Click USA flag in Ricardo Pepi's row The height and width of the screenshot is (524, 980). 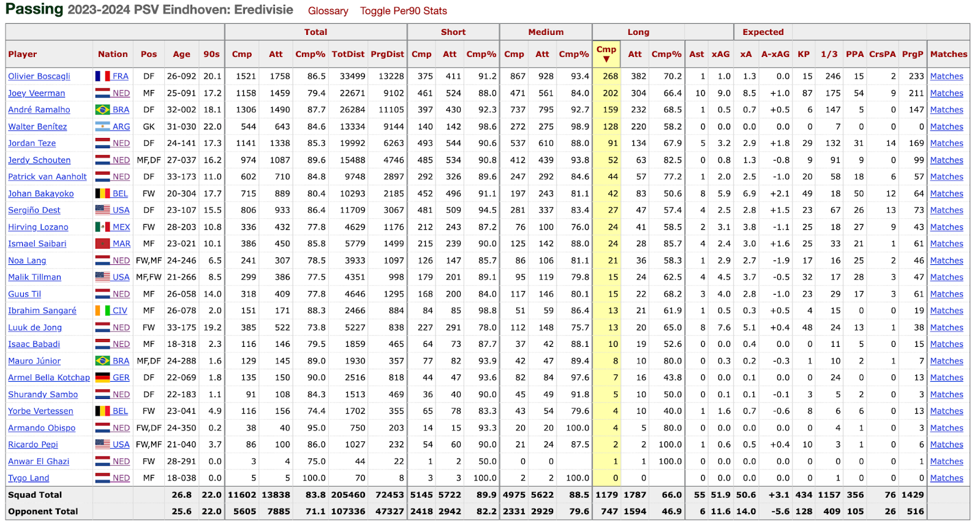click(x=102, y=444)
